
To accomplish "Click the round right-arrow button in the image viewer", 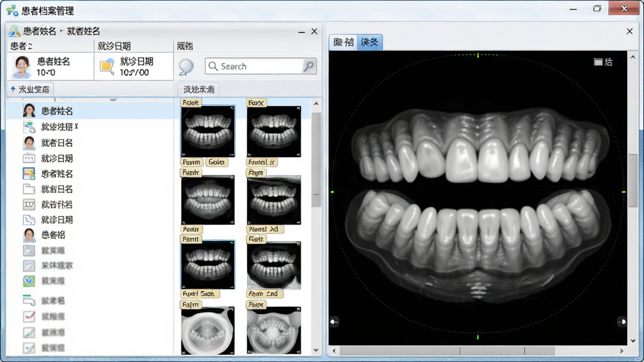I will [622, 322].
